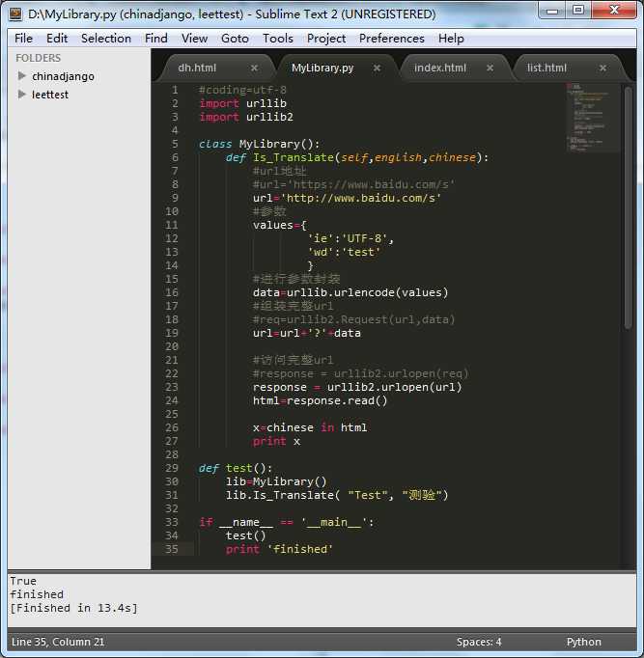Click the "'ie':'UTF-8'," dictionary entry

350,238
